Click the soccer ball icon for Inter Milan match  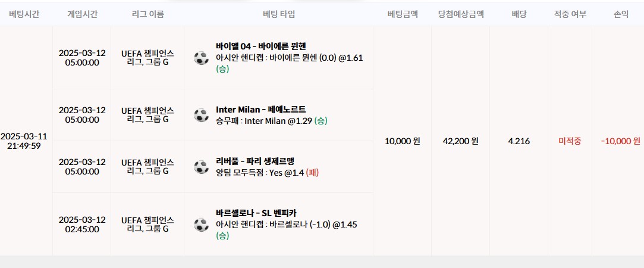coord(201,115)
